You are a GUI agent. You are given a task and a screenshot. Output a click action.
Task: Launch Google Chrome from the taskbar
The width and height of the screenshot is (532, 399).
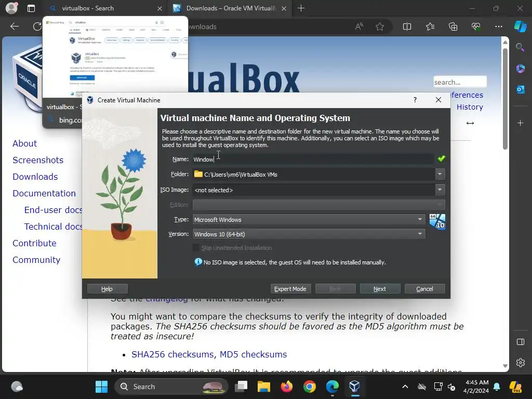point(310,387)
